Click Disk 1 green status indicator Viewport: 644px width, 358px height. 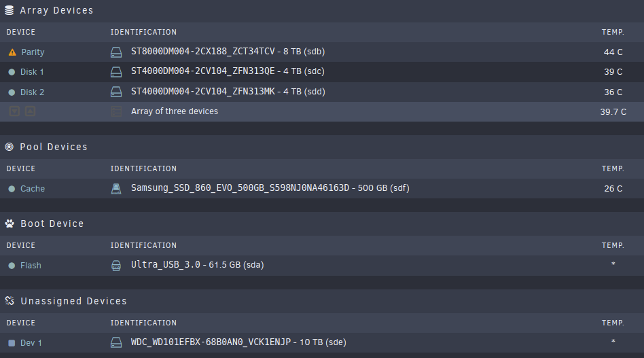point(12,72)
